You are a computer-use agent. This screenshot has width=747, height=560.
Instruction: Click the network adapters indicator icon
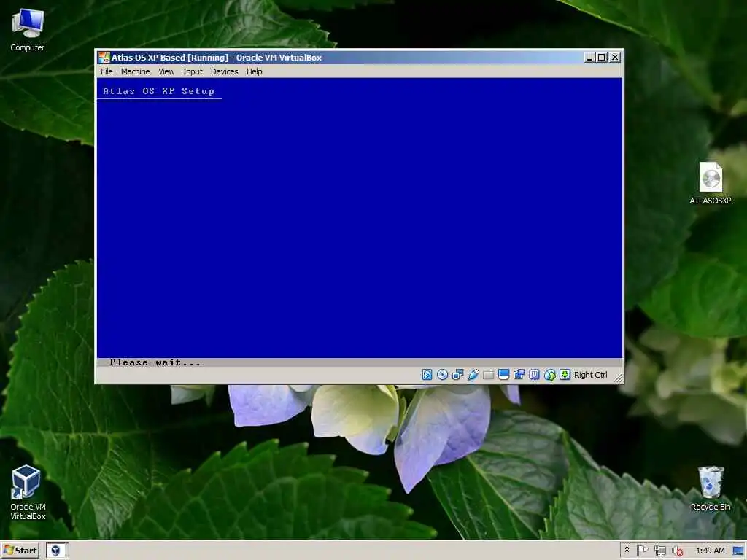(x=458, y=375)
